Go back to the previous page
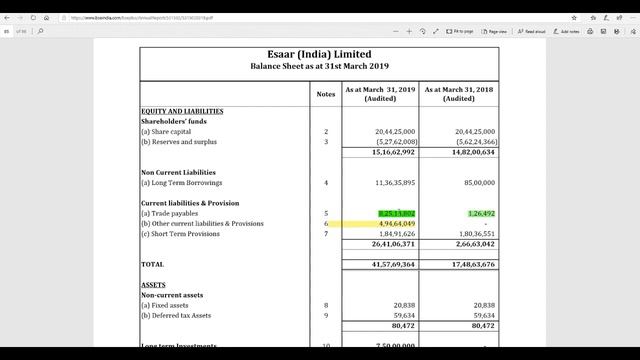This screenshot has width=640, height=360. 7,18
